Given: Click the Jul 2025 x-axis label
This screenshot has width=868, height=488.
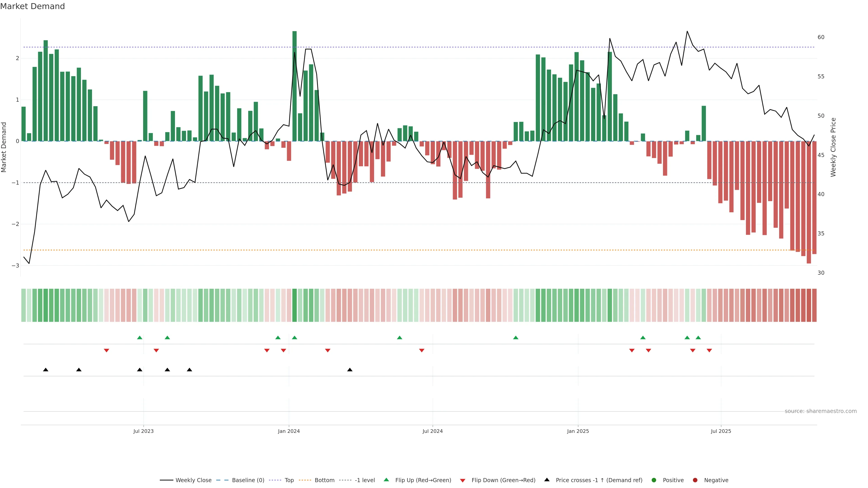Looking at the screenshot, I should (x=721, y=431).
